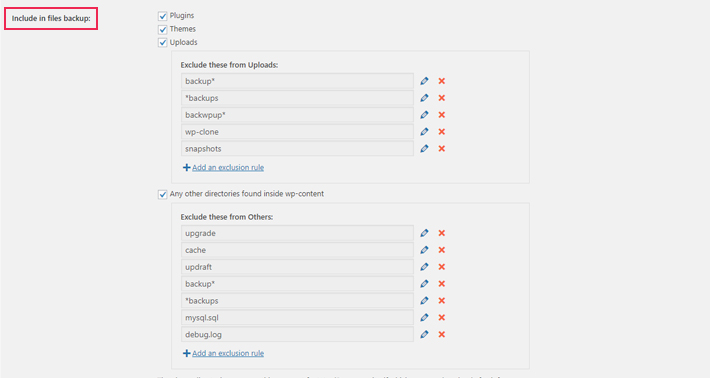Click the 'Exclude these from Uploads:' heading

click(x=230, y=65)
